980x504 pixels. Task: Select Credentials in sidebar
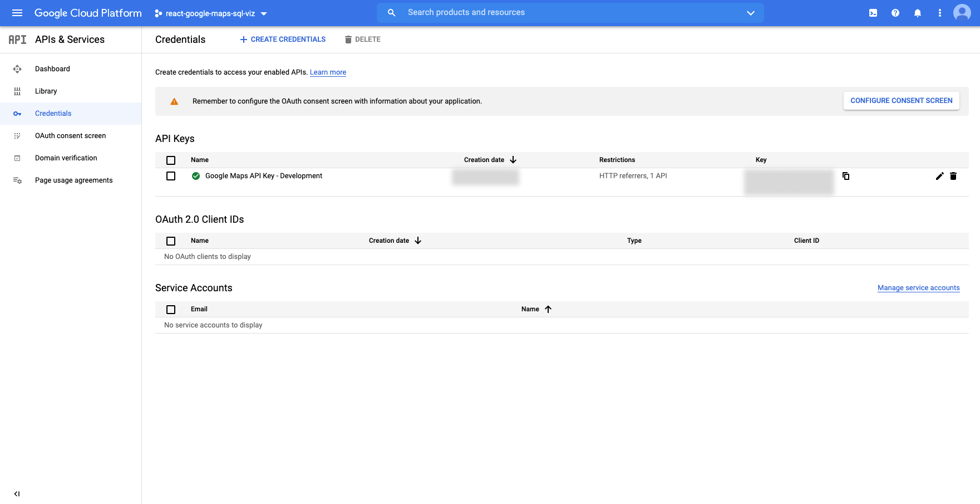pos(53,114)
